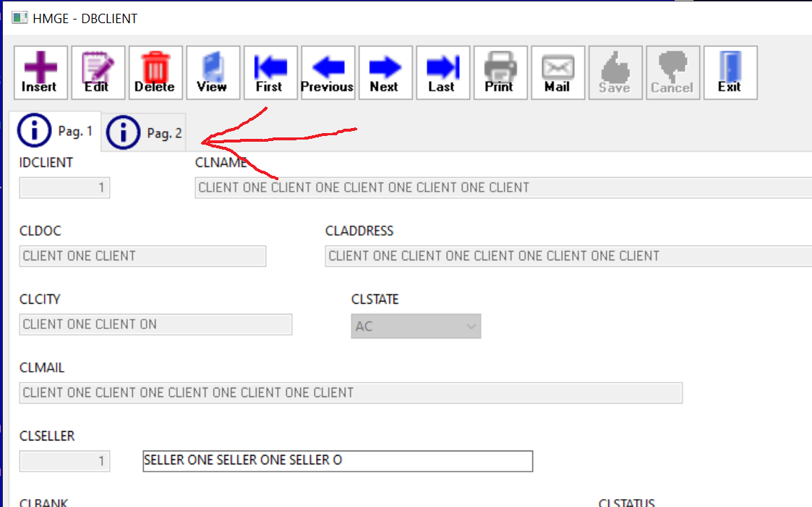
Task: Switch to the Pag. 2 tab
Action: pyautogui.click(x=143, y=132)
